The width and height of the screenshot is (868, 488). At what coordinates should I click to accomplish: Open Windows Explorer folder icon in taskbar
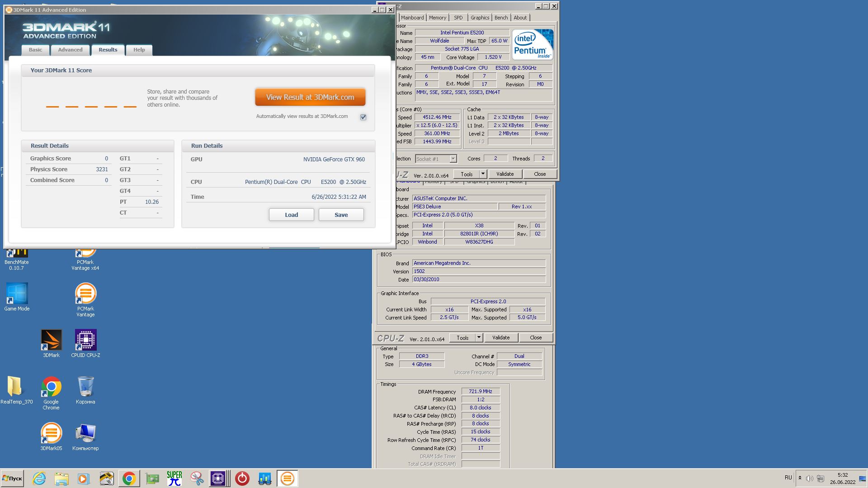(x=61, y=479)
